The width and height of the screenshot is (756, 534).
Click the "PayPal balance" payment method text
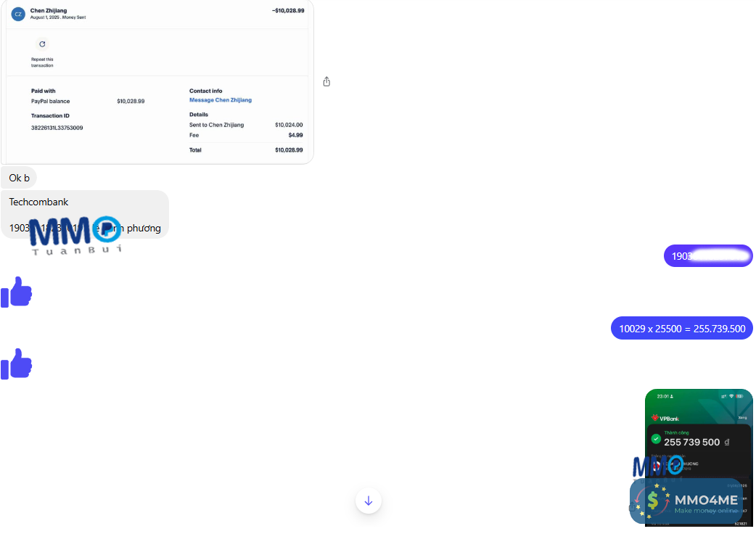(51, 101)
